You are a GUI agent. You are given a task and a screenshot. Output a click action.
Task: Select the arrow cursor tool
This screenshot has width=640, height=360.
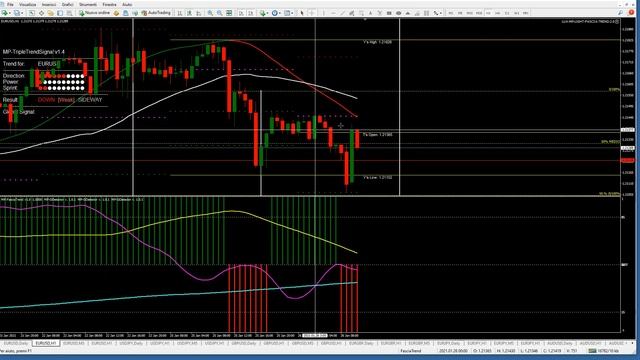[x=302, y=13]
